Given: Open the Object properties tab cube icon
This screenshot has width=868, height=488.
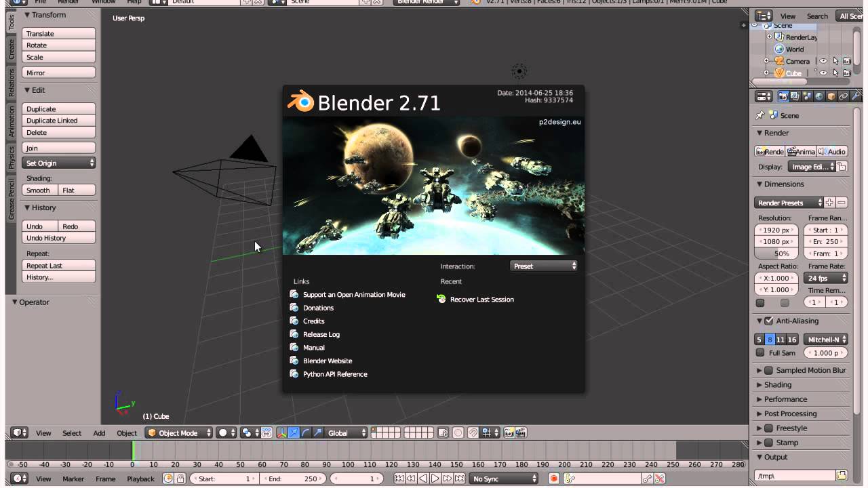Looking at the screenshot, I should (831, 97).
